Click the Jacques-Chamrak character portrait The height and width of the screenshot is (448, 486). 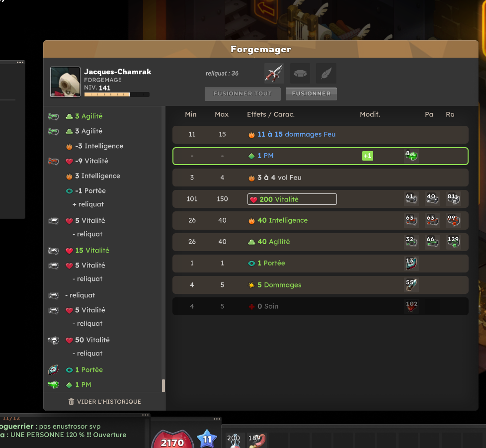[x=66, y=82]
